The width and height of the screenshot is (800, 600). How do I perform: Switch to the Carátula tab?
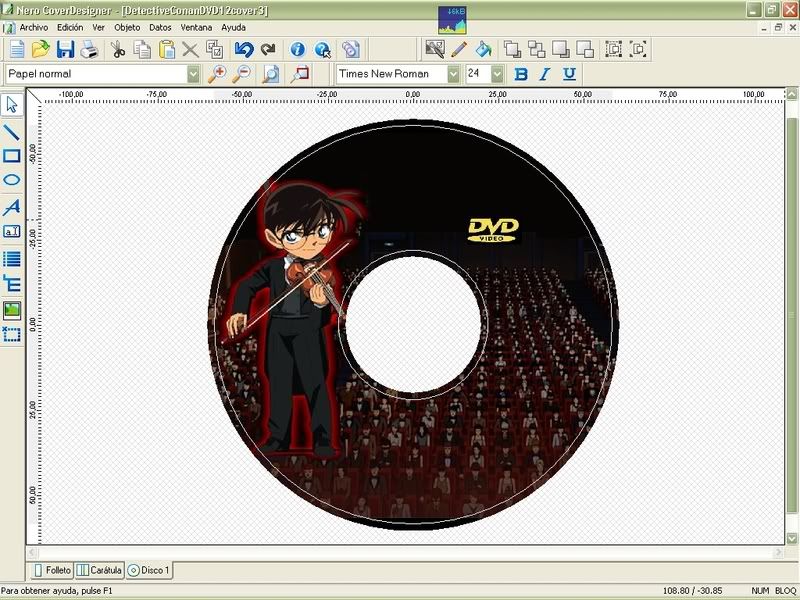(99, 570)
